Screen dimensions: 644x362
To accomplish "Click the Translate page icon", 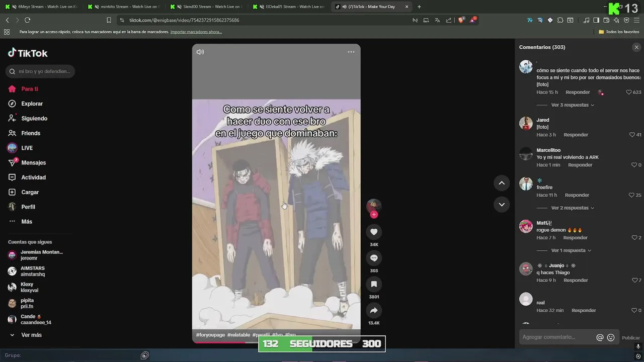I will [x=437, y=20].
